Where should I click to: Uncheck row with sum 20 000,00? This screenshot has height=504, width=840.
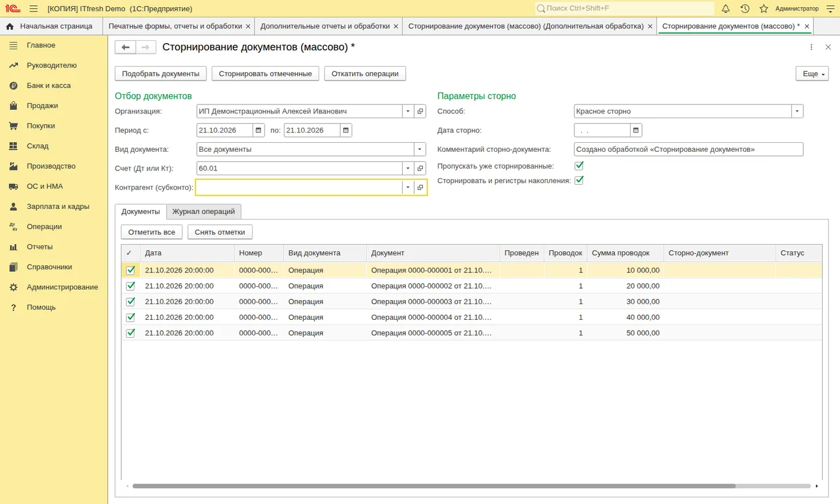click(131, 286)
